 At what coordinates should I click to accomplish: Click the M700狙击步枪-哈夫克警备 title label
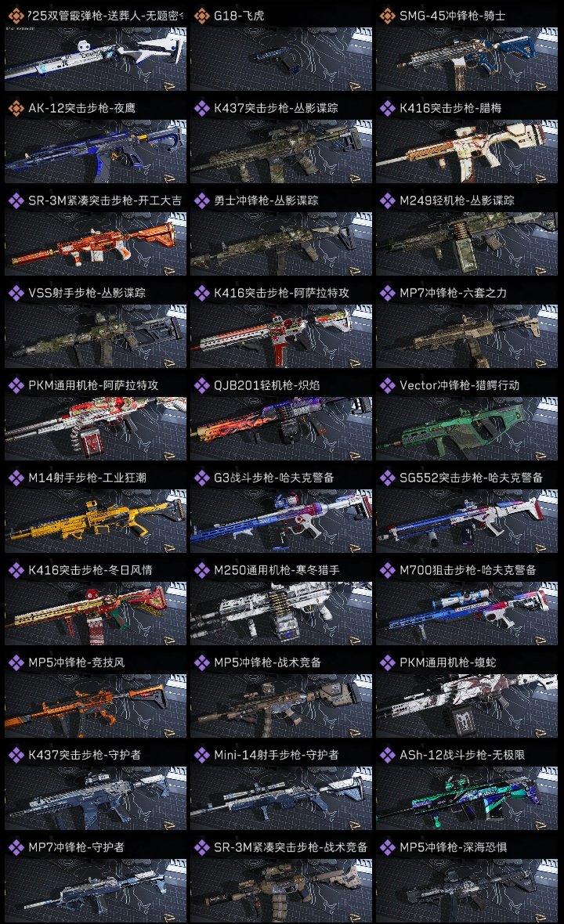point(468,570)
